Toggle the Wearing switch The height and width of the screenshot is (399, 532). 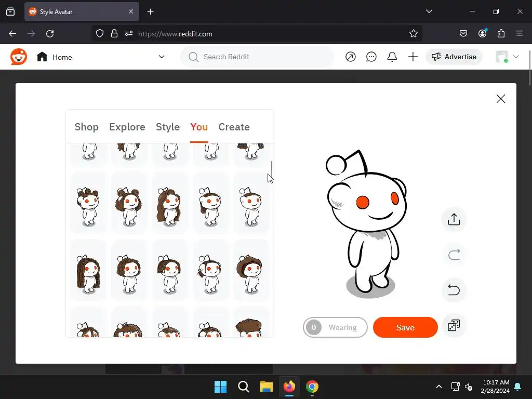[335, 327]
